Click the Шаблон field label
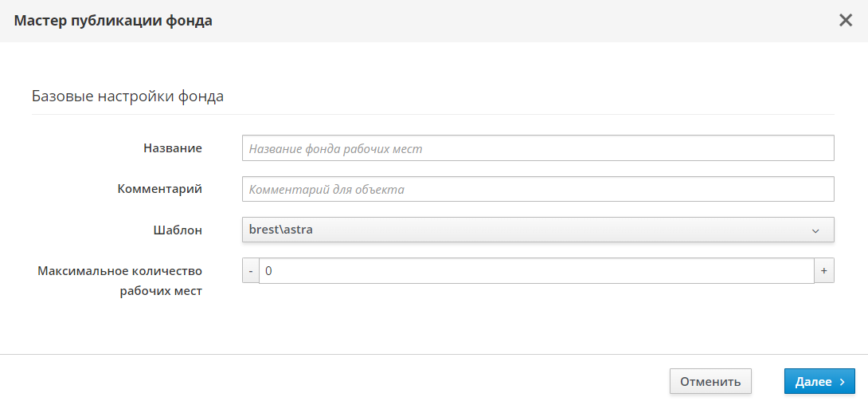The height and width of the screenshot is (409, 868). click(x=178, y=230)
